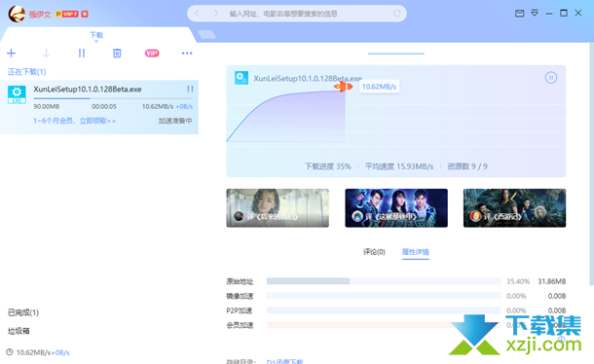Open the 西游记 review thumbnail
The height and width of the screenshot is (364, 594).
(514, 208)
